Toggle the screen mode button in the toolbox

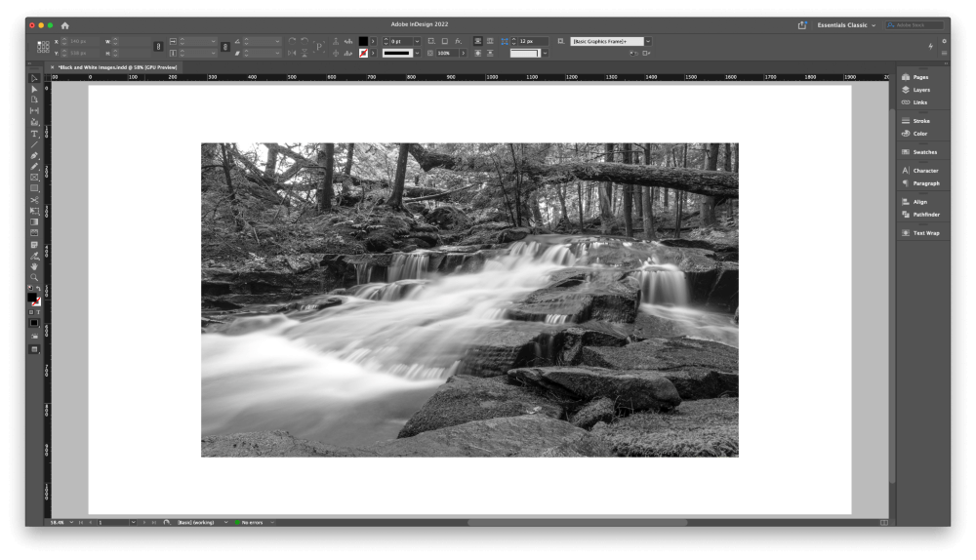pos(34,349)
